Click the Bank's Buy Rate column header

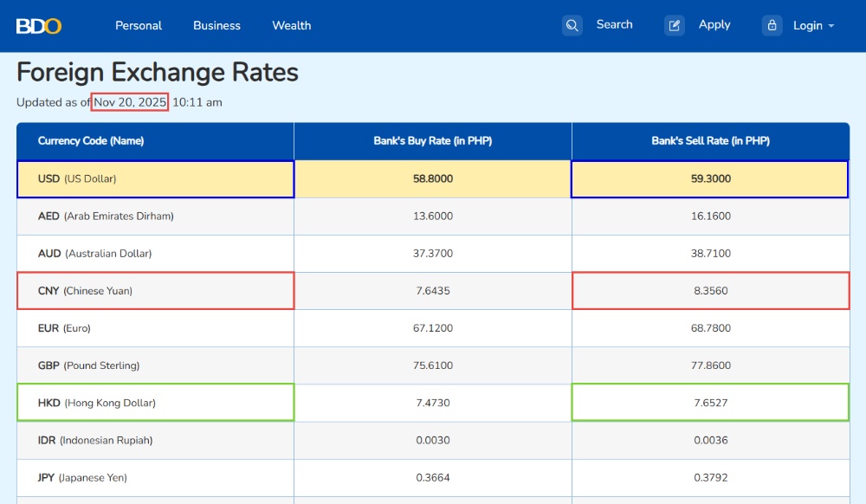[x=432, y=141]
